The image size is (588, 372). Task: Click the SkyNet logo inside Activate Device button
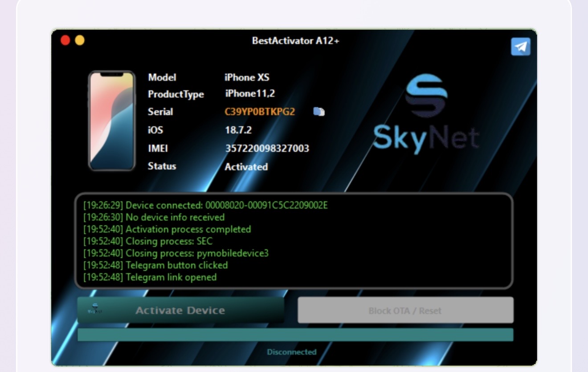pyautogui.click(x=95, y=307)
